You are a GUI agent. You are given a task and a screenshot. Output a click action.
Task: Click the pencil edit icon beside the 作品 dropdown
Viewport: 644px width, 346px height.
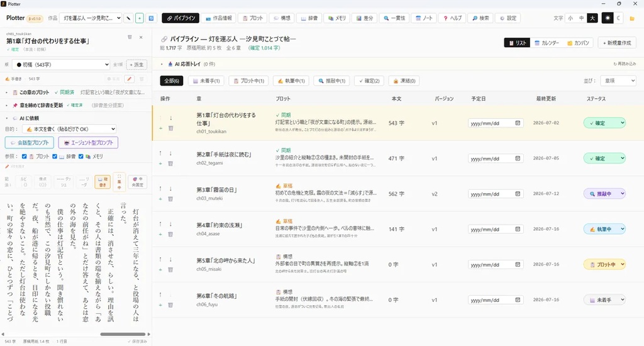(128, 18)
